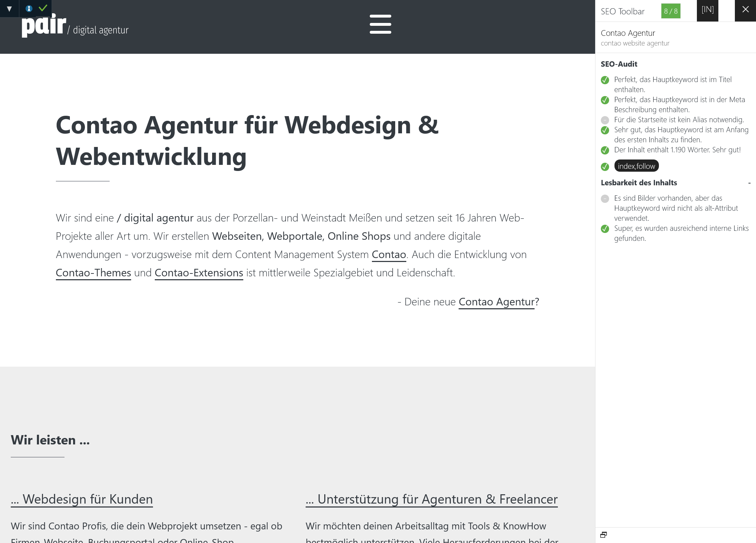The height and width of the screenshot is (543, 756).
Task: Click the gray neutral status indicator circle
Action: coord(605,120)
